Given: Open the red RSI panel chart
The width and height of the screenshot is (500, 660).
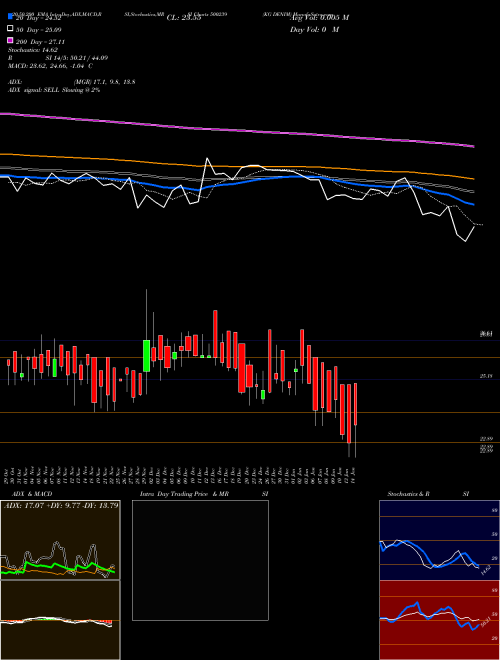Looking at the screenshot, I should (x=439, y=620).
